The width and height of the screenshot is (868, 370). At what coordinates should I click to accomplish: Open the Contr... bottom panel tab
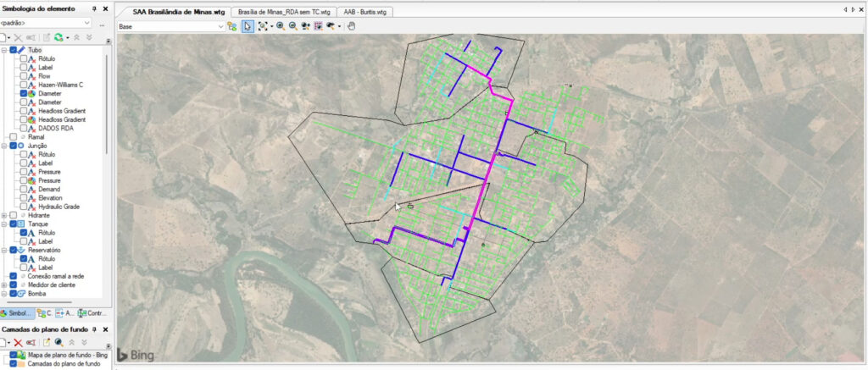[x=92, y=313]
